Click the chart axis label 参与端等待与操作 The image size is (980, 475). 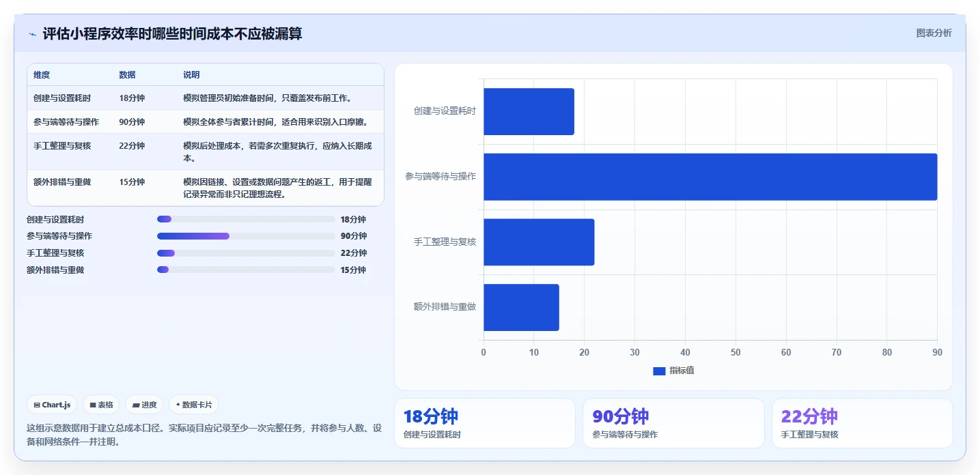pyautogui.click(x=440, y=176)
